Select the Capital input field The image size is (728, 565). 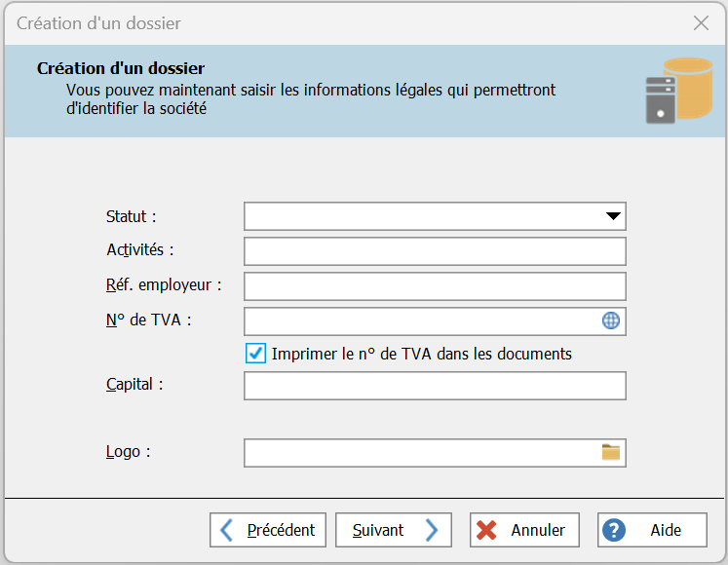434,386
